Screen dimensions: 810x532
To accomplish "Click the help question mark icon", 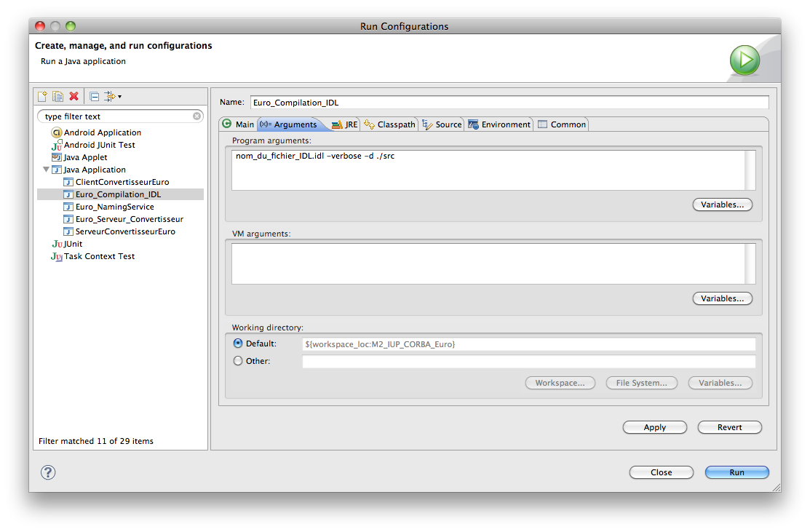I will tap(48, 472).
